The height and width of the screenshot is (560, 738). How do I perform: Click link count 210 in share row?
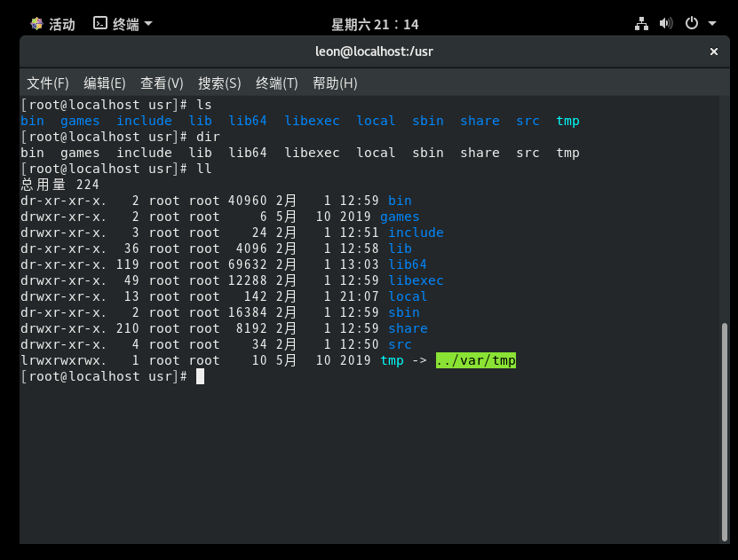[x=128, y=328]
